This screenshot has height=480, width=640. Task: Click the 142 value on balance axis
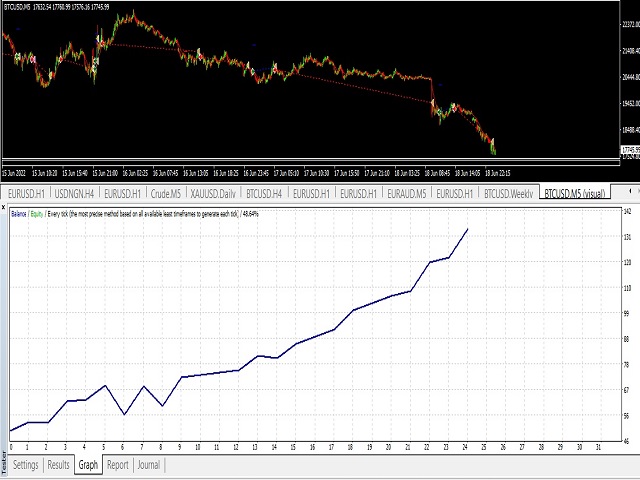point(627,211)
